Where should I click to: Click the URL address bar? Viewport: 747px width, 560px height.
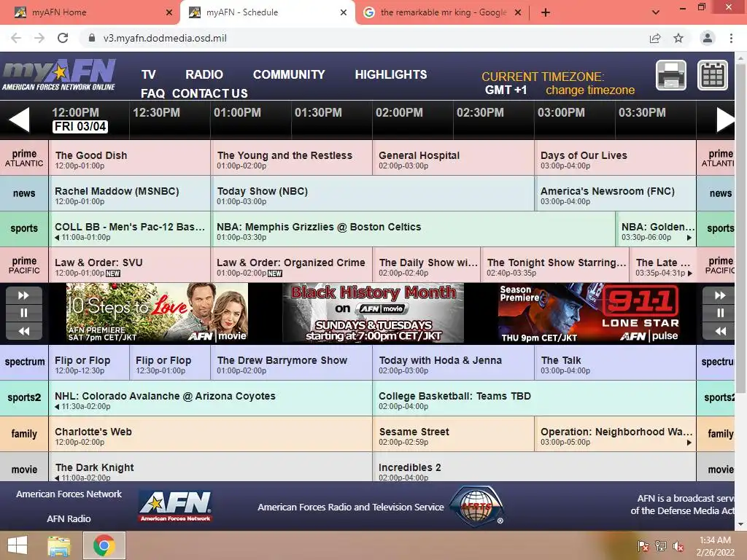362,38
